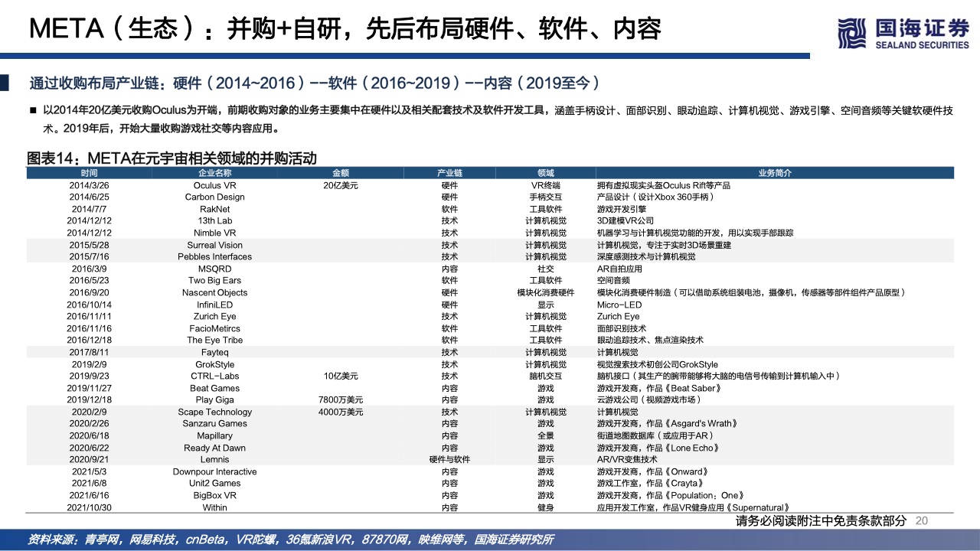Click the RakNet company cell
This screenshot has height=551, width=980.
(214, 209)
